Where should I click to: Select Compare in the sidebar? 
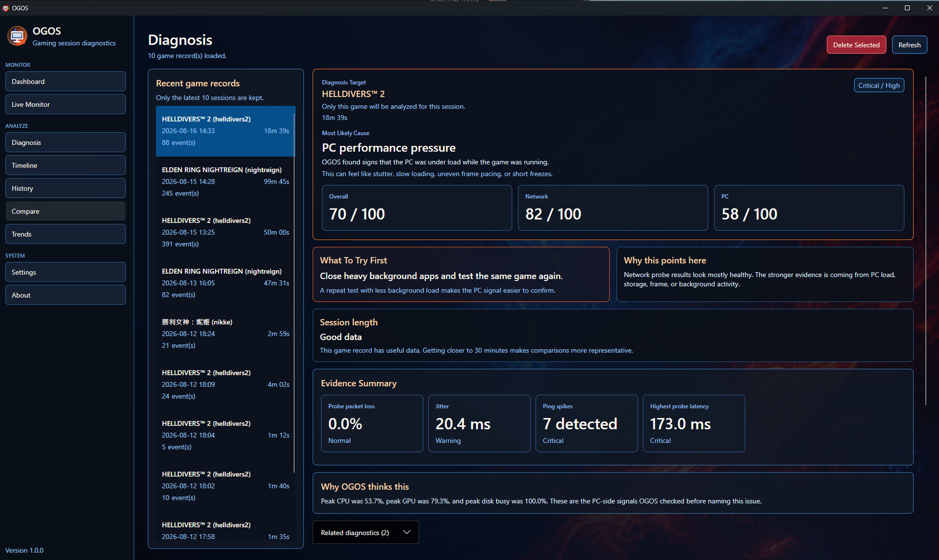pyautogui.click(x=65, y=211)
